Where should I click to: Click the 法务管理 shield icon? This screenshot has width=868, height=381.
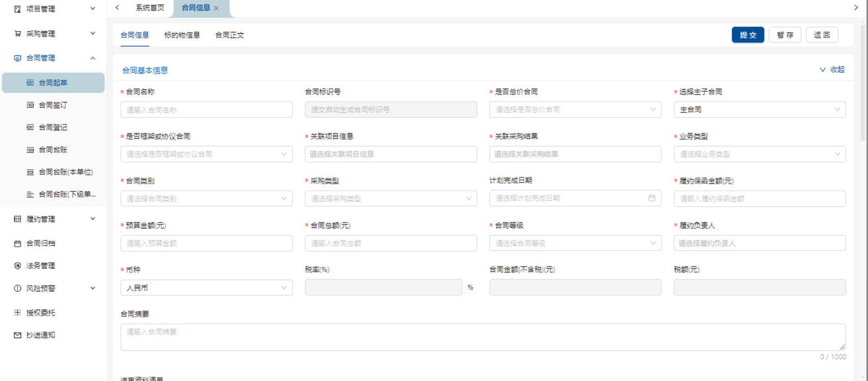tap(17, 266)
